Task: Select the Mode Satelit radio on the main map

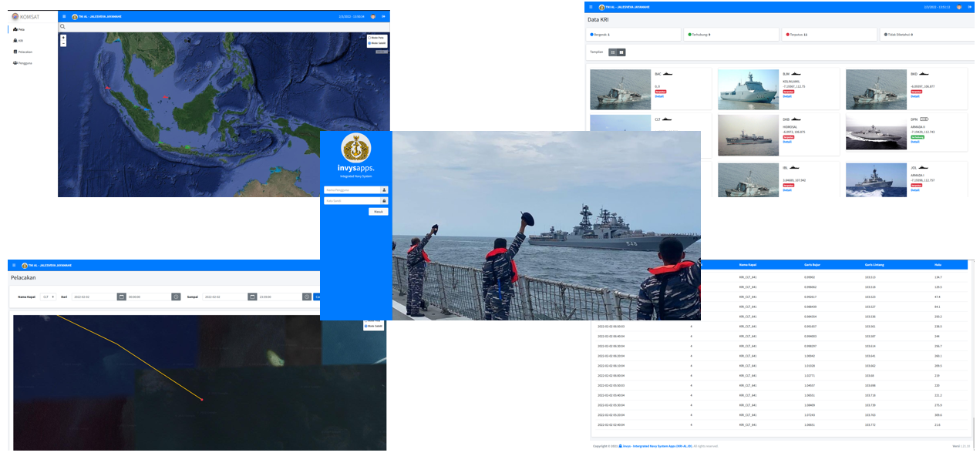Action: point(370,43)
